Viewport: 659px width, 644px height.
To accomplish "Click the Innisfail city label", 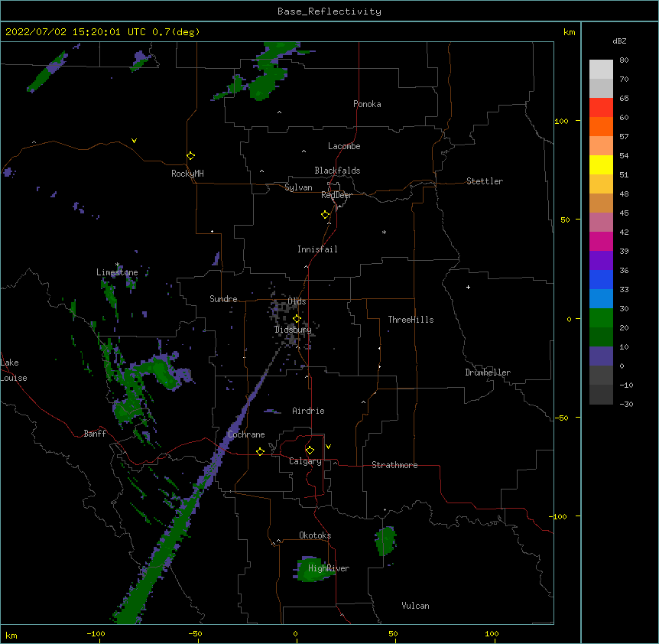I will click(x=317, y=249).
